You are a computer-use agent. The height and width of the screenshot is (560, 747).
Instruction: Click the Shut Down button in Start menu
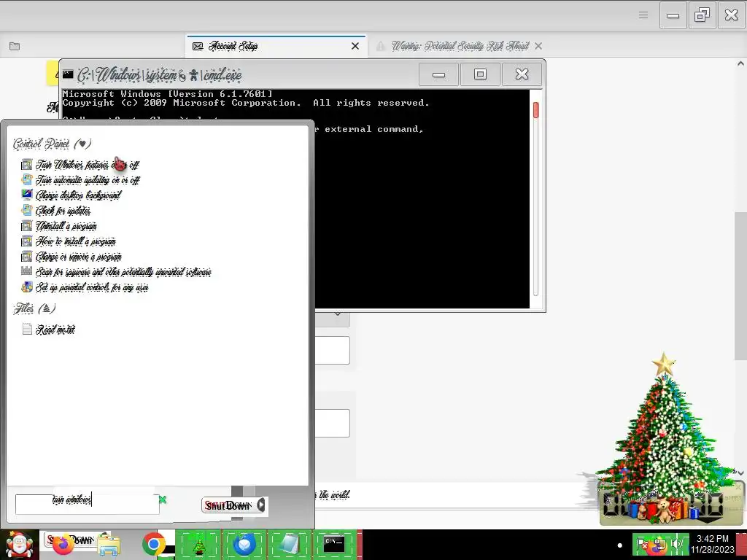[x=229, y=505]
